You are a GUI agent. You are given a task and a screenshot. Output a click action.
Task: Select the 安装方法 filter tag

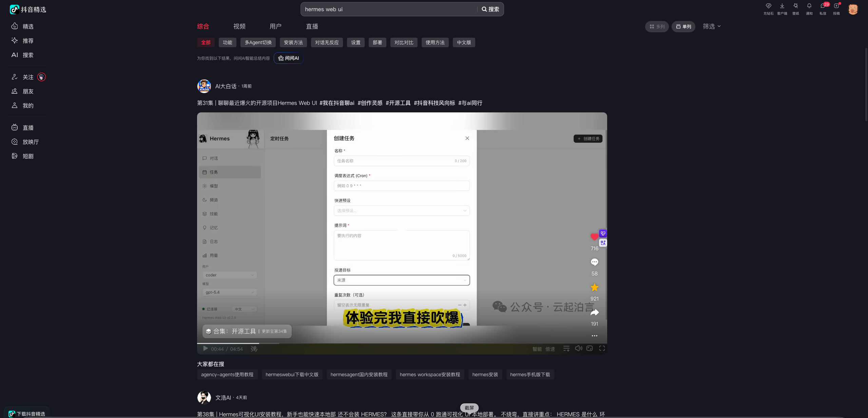(293, 42)
